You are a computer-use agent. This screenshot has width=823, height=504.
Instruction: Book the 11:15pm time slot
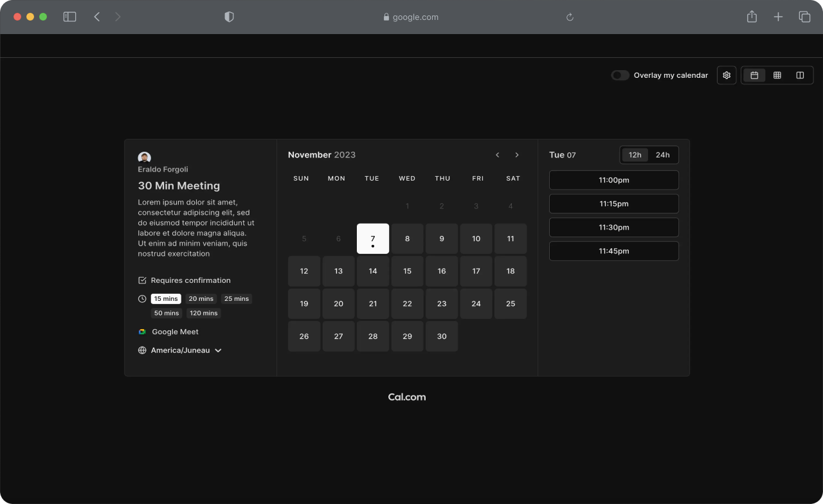point(614,204)
